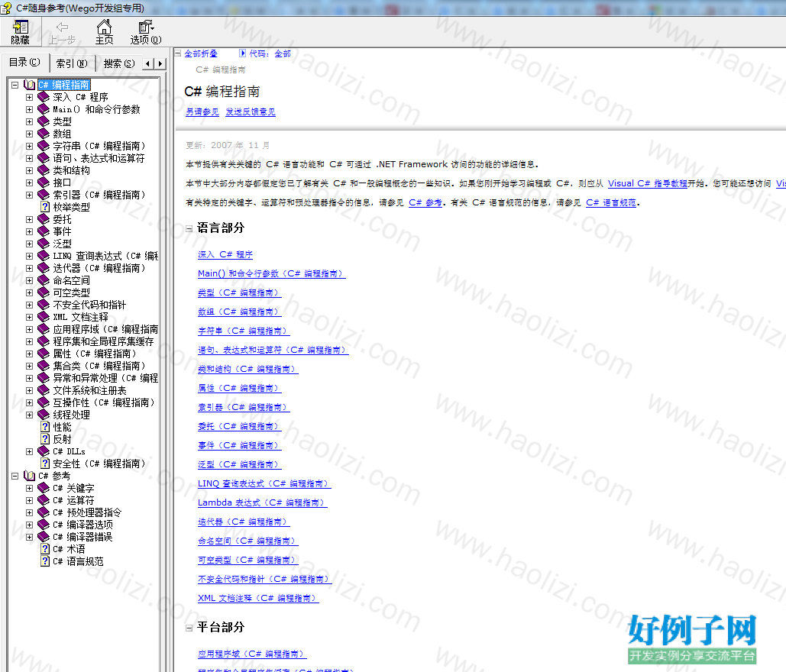The height and width of the screenshot is (672, 786).
Task: Expand the C# 关键字 tree node
Action: (29, 488)
